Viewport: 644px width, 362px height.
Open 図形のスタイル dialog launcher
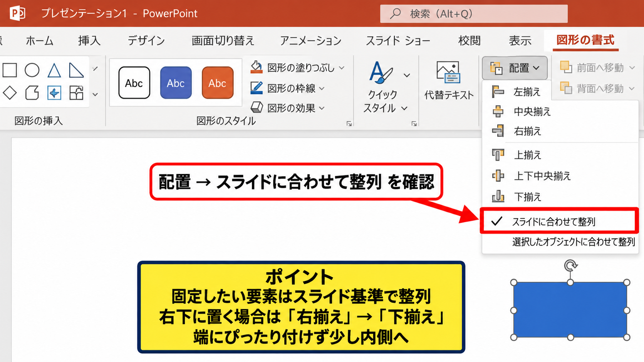tap(349, 123)
